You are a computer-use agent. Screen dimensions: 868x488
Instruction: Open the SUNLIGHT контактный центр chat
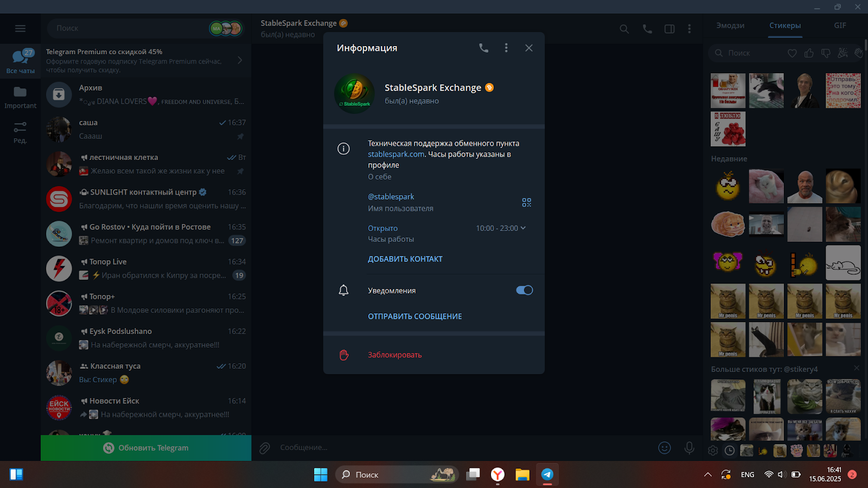(x=145, y=199)
